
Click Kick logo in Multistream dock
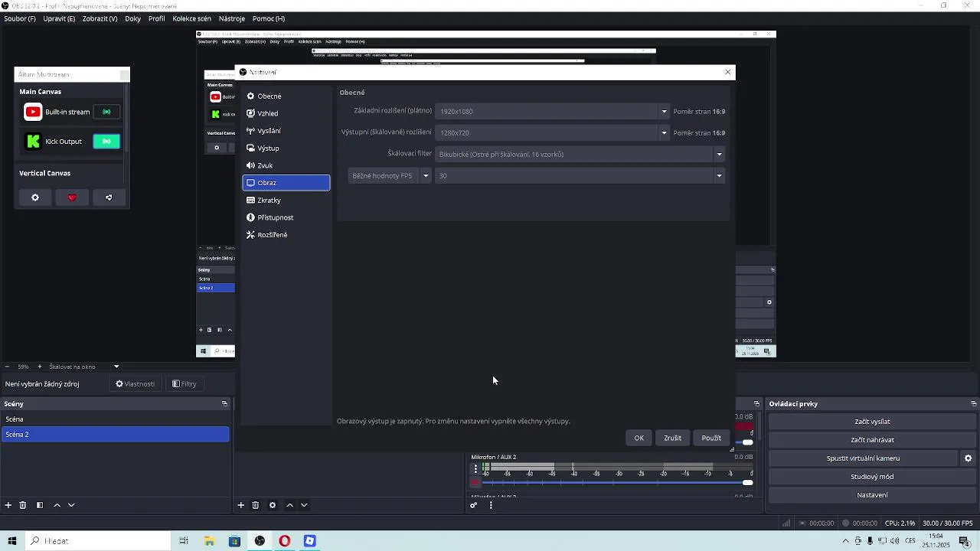[x=33, y=141]
